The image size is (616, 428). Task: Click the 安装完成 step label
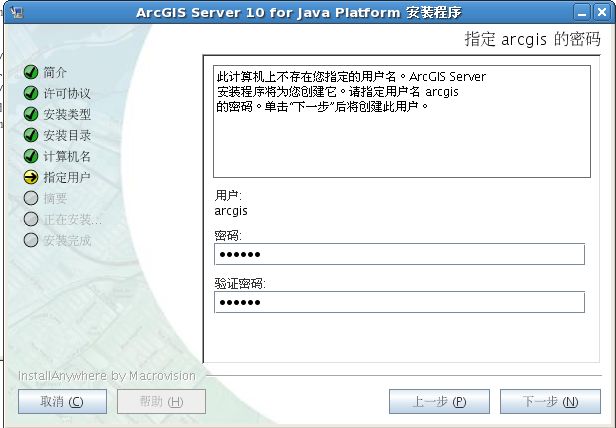67,240
